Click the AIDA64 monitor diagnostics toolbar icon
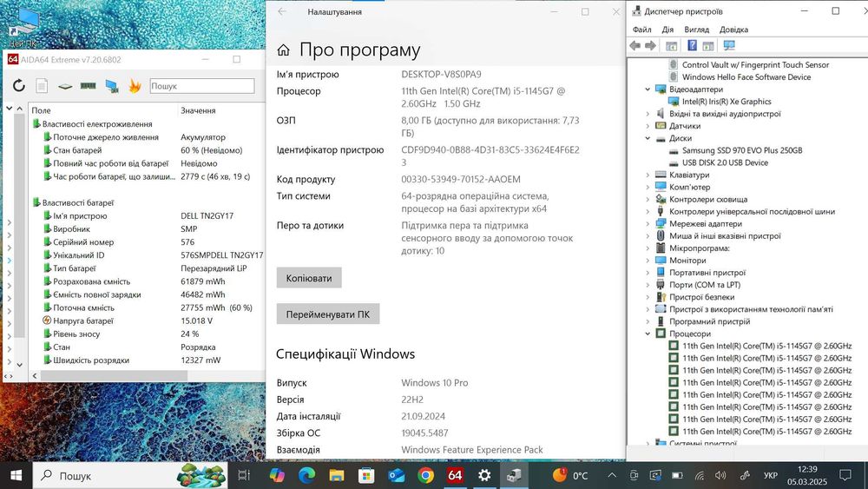The width and height of the screenshot is (868, 489). 111,86
